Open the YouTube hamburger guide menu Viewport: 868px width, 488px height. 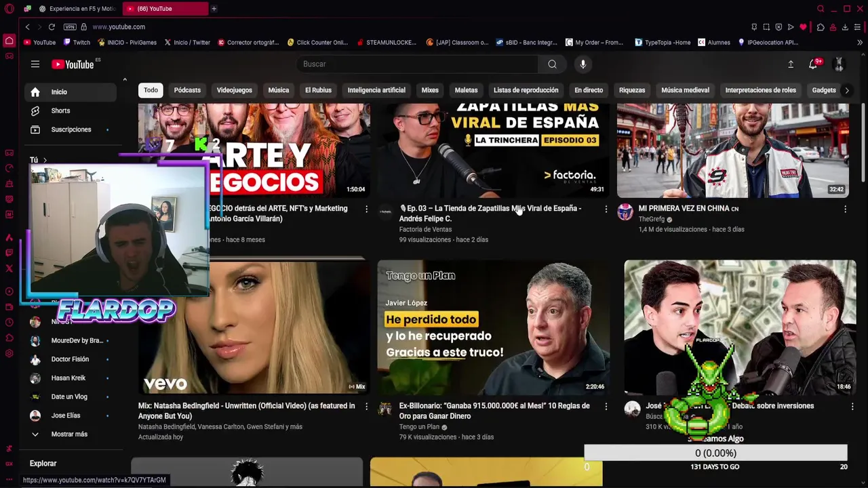[x=35, y=64]
